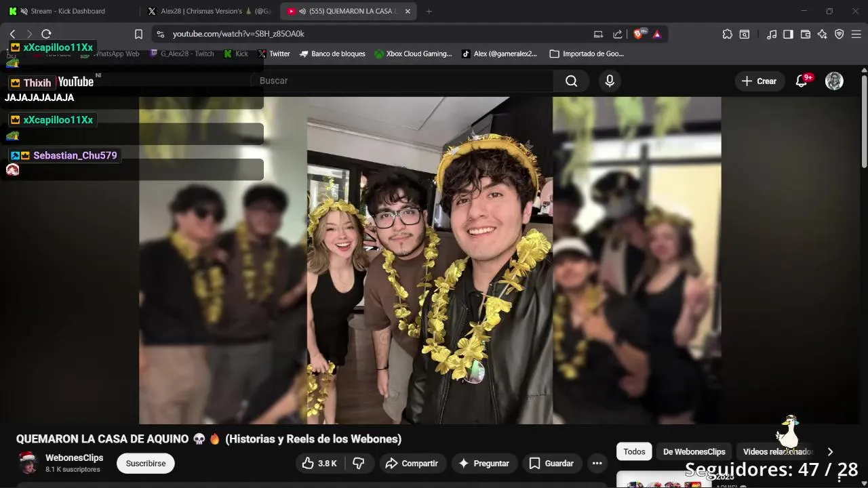Open WebonesClips channel name link
The height and width of the screenshot is (488, 868).
tap(75, 457)
